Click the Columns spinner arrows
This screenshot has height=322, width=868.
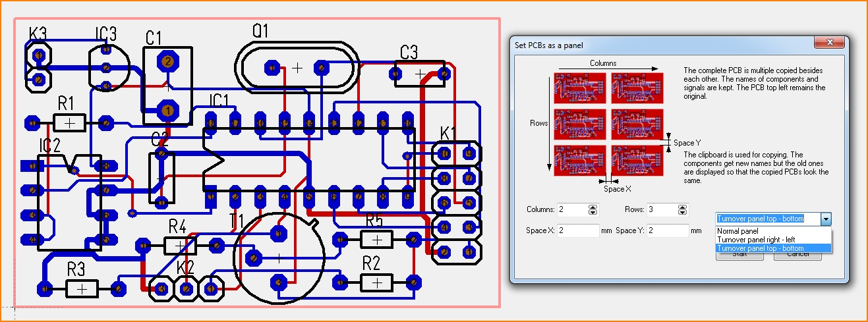tap(593, 210)
